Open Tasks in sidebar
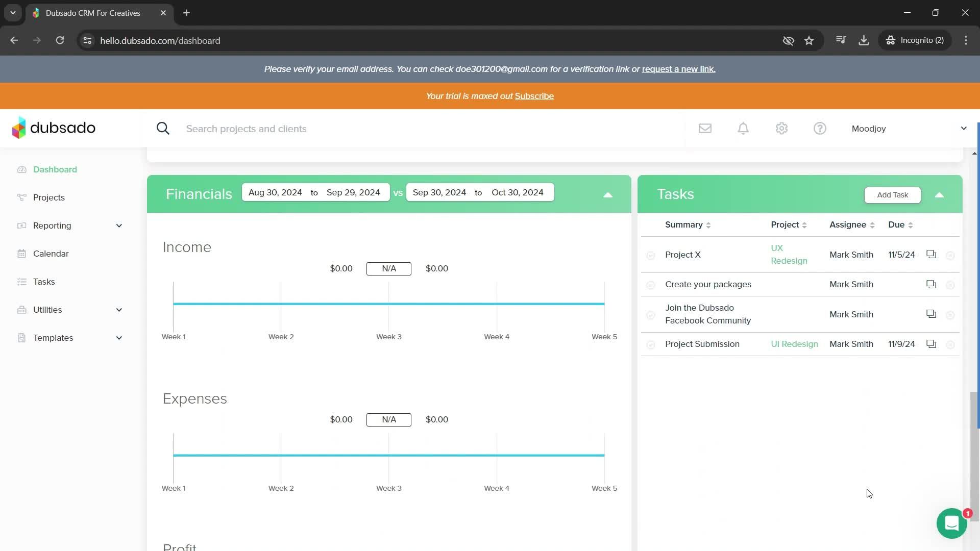This screenshot has width=980, height=551. (44, 282)
